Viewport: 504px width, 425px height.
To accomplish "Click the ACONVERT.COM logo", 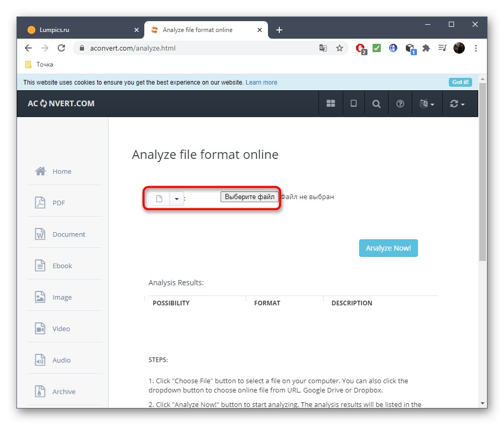I will pyautogui.click(x=61, y=104).
